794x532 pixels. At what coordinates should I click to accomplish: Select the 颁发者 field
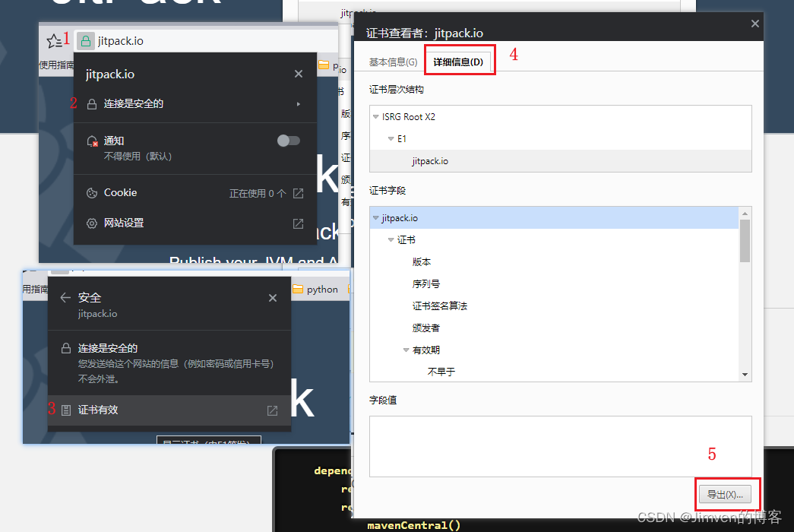[x=425, y=328]
